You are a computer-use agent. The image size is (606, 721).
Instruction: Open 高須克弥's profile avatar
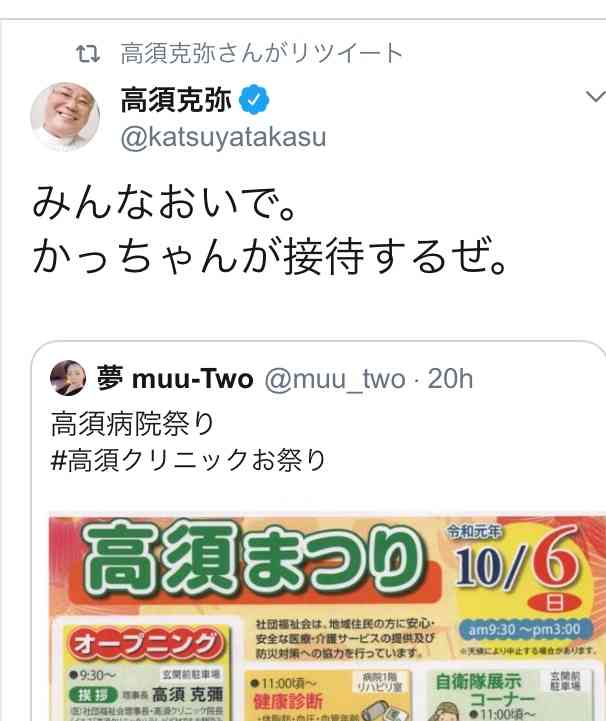[65, 116]
